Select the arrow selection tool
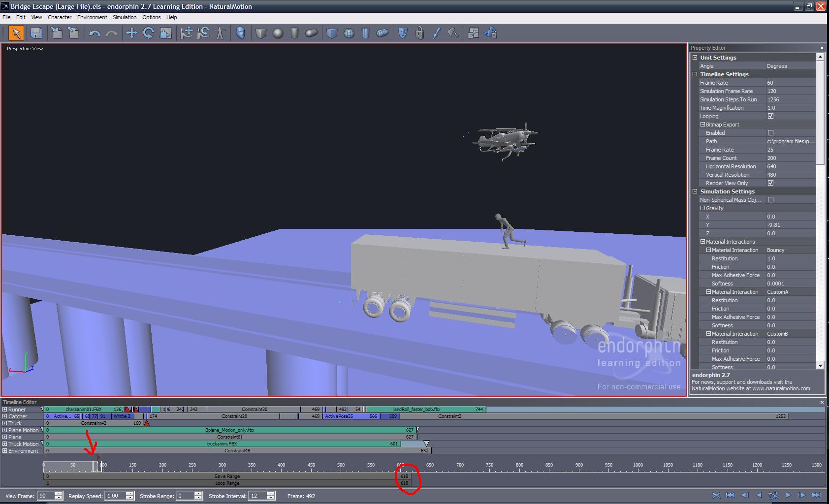The width and height of the screenshot is (829, 504). tap(16, 33)
